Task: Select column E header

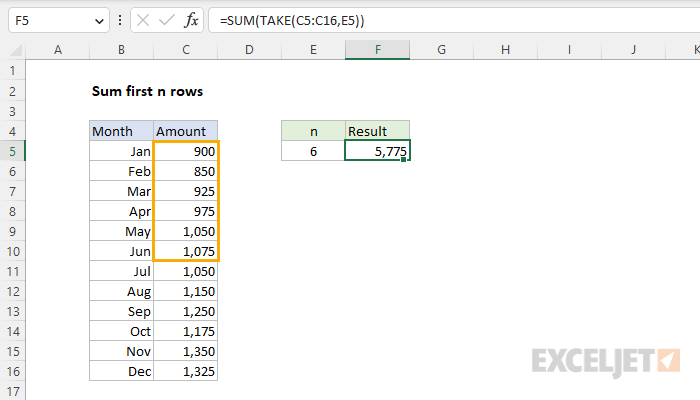Action: (x=313, y=50)
